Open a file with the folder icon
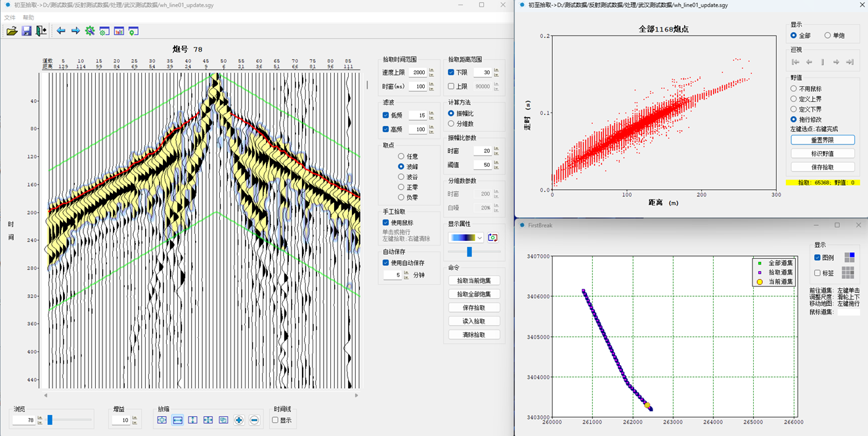 (x=12, y=31)
